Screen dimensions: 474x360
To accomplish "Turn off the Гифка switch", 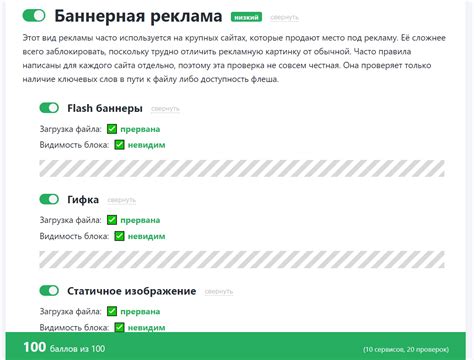I will click(x=49, y=199).
